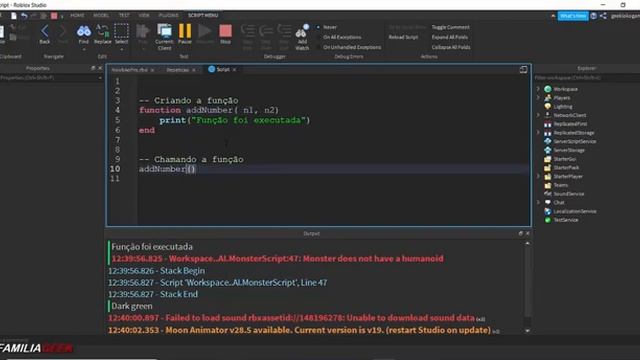Viewport: 640px width, 360px height.
Task: Open the MODEL ribbon tab
Action: point(101,16)
